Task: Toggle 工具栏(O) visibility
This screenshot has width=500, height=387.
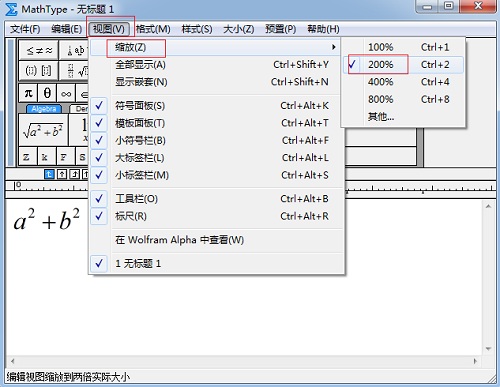Action: (217, 199)
